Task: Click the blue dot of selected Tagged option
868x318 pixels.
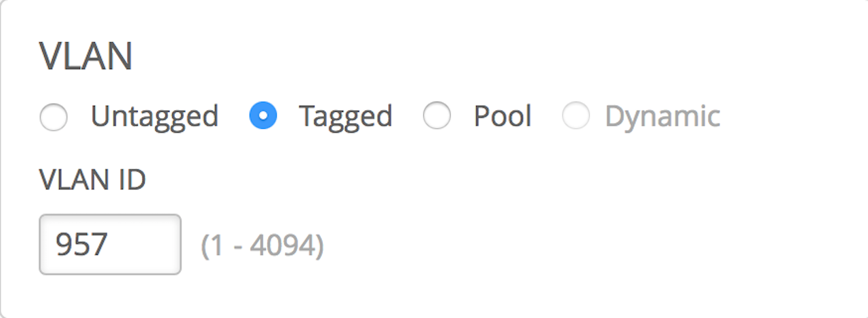Action: pyautogui.click(x=263, y=117)
